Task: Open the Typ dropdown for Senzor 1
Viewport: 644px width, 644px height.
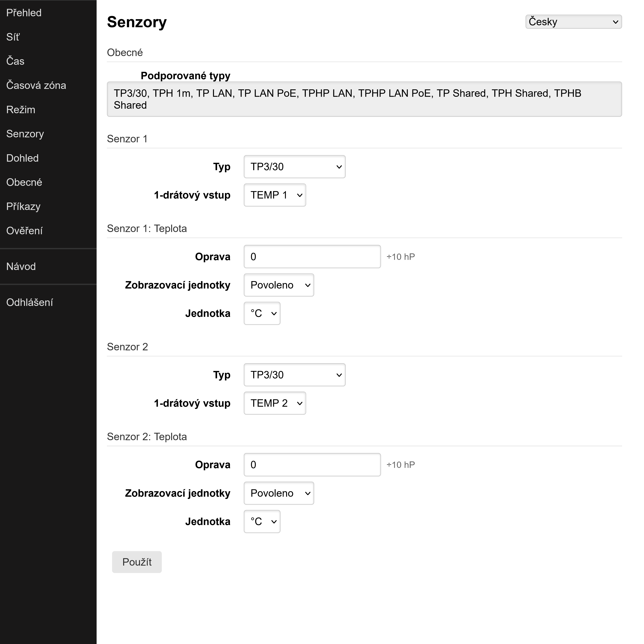Action: (x=294, y=167)
